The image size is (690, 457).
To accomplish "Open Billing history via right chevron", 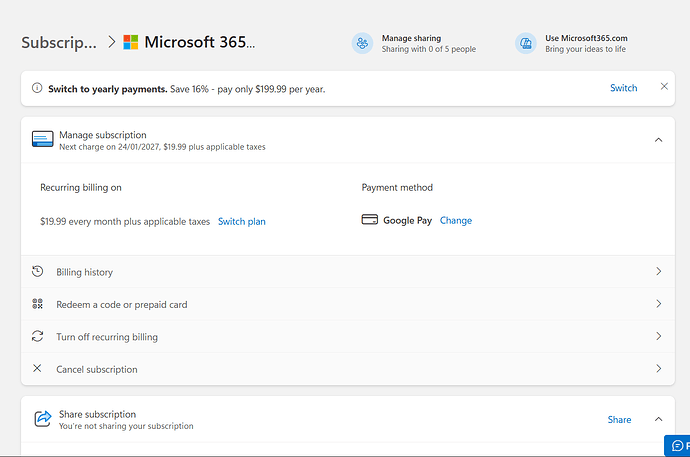I will 658,272.
